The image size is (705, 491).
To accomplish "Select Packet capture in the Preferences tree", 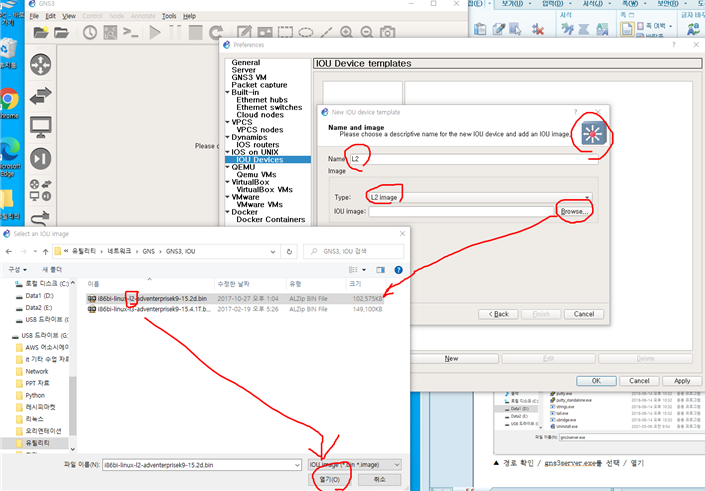I will click(x=259, y=85).
